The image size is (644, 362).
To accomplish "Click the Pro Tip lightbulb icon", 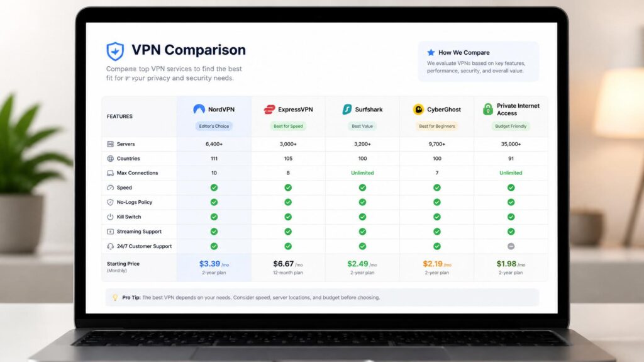I will pyautogui.click(x=115, y=297).
